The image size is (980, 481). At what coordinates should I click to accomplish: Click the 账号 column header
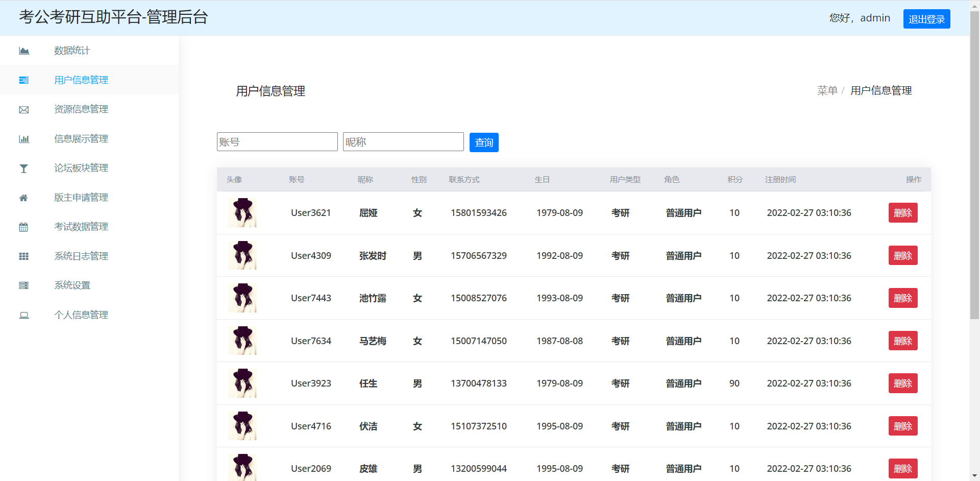pyautogui.click(x=297, y=180)
